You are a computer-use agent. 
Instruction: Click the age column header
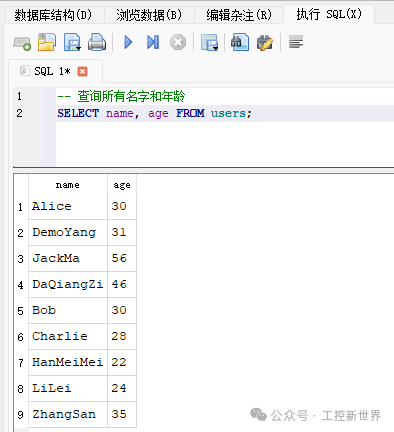point(122,185)
